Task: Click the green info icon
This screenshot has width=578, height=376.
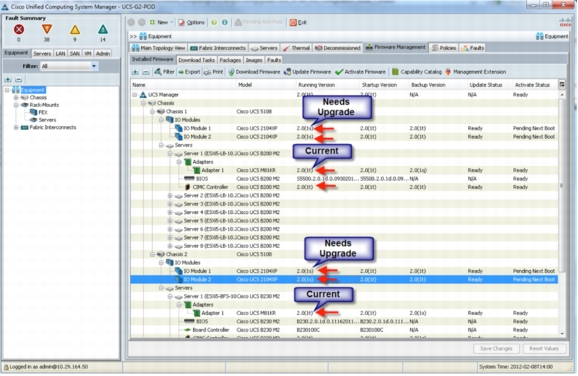Action: click(x=224, y=22)
